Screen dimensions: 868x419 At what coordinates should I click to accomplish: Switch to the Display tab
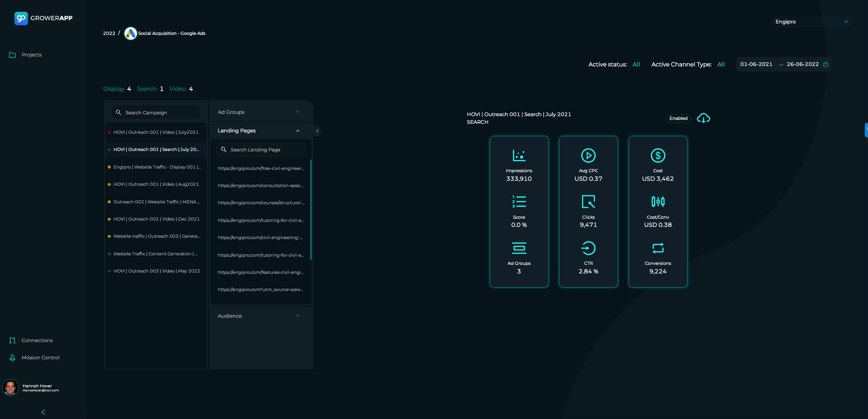[x=114, y=89]
